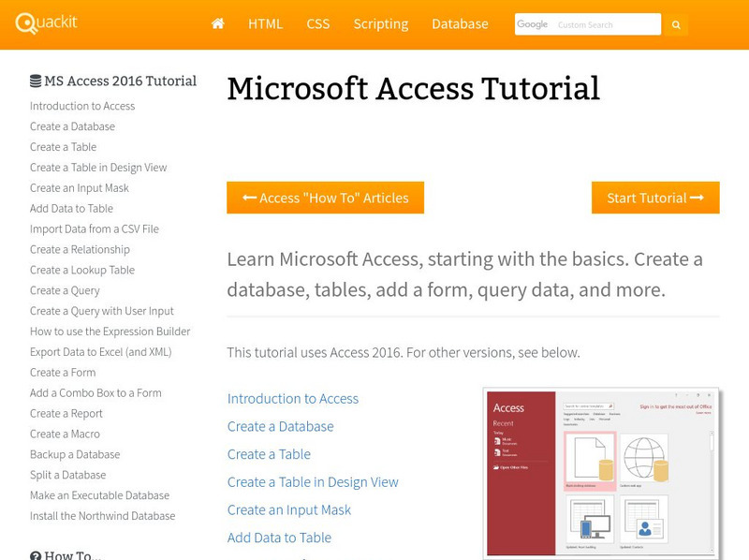
Task: Open the HTML menu item
Action: [265, 24]
